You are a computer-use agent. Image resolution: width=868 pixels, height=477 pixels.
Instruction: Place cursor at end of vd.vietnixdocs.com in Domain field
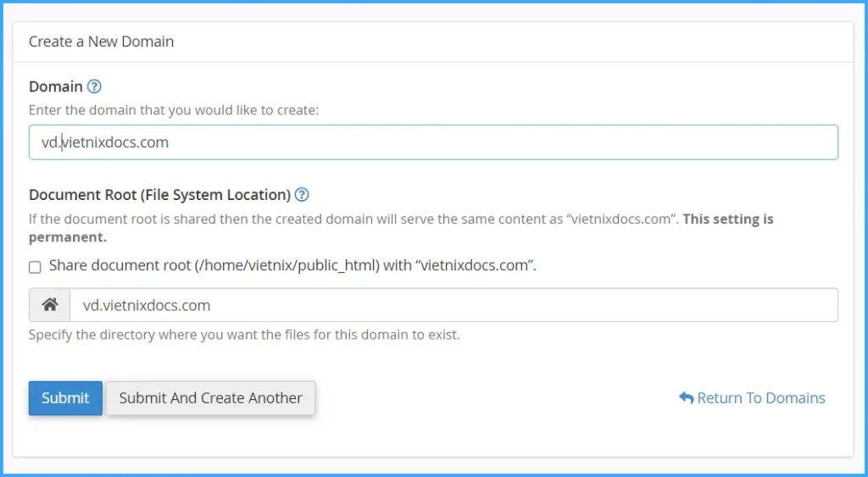coord(170,142)
